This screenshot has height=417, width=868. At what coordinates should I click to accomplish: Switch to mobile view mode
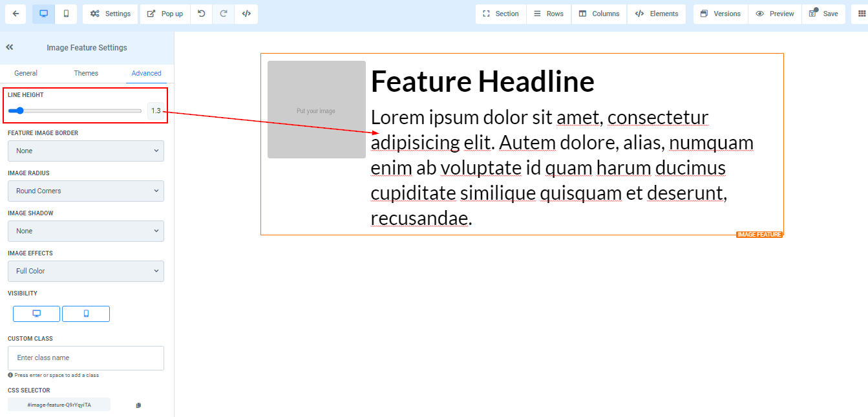[x=66, y=14]
